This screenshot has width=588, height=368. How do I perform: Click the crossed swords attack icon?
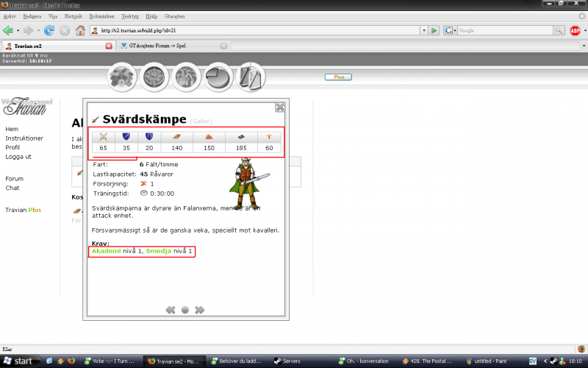click(103, 137)
